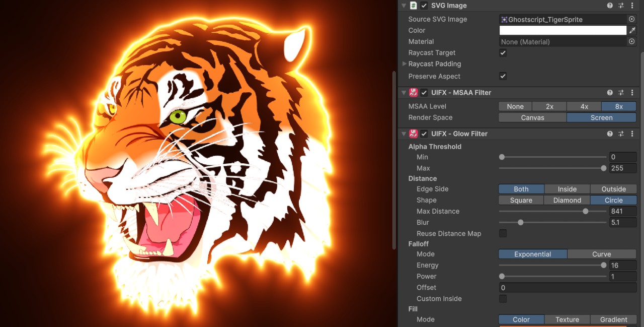Open presets for UIFX MSAA Filter
Viewport: 644px width, 327px height.
[x=621, y=93]
